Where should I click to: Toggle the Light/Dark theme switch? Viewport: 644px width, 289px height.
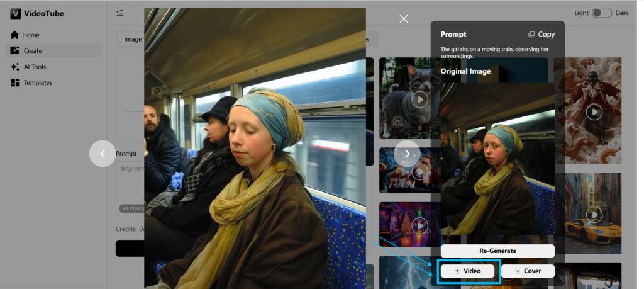(602, 13)
